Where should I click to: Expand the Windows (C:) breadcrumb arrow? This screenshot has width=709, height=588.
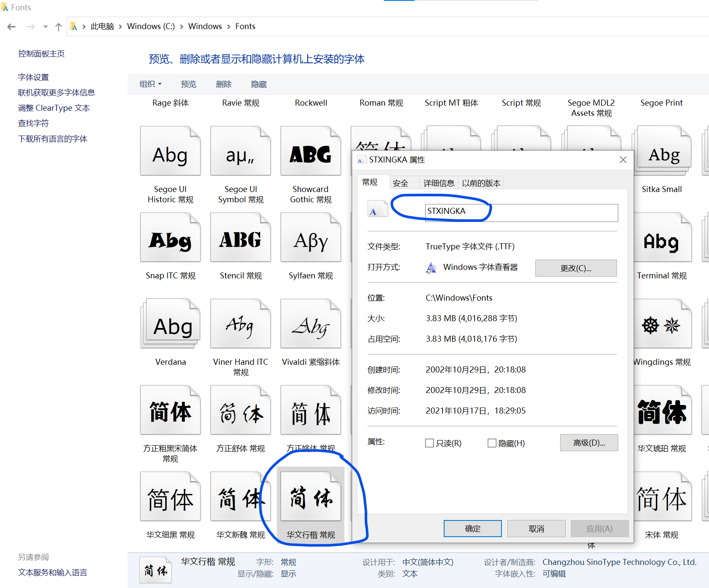(181, 26)
